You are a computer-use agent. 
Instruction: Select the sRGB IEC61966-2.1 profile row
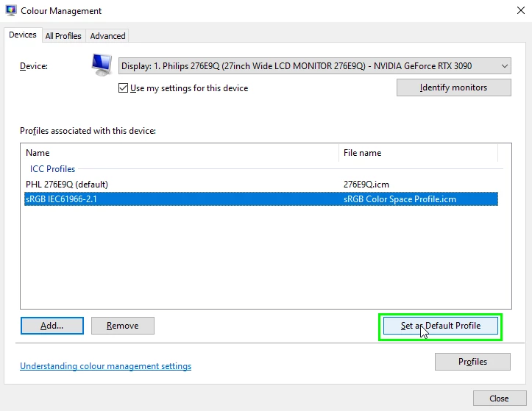click(261, 199)
